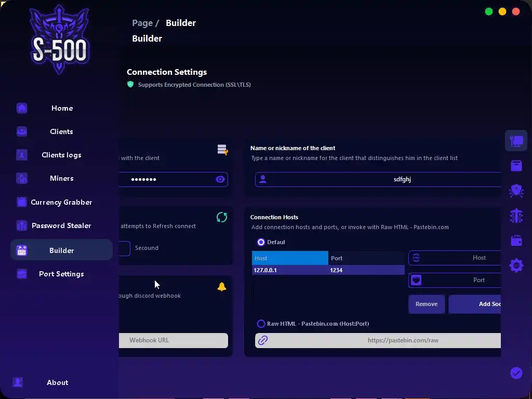Click the Page breadcrumb link
The width and height of the screenshot is (532, 399).
pos(142,23)
